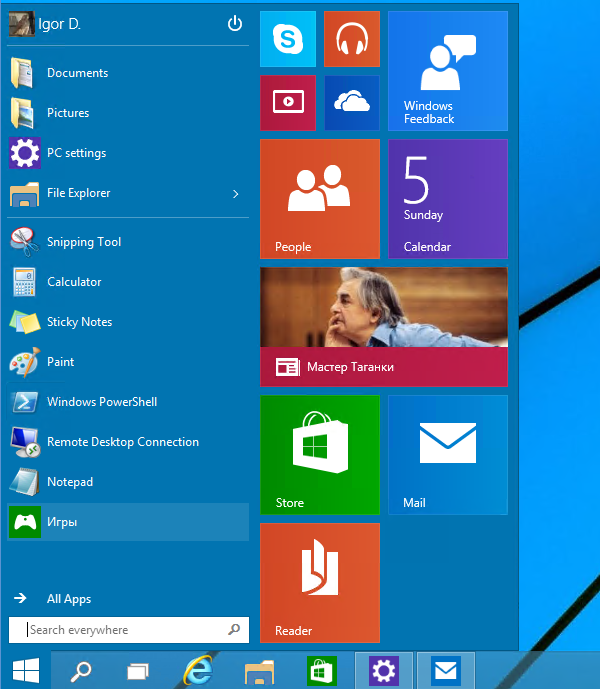Click the Igor D. user account picture
Viewport: 600px width, 689px height.
pos(21,24)
